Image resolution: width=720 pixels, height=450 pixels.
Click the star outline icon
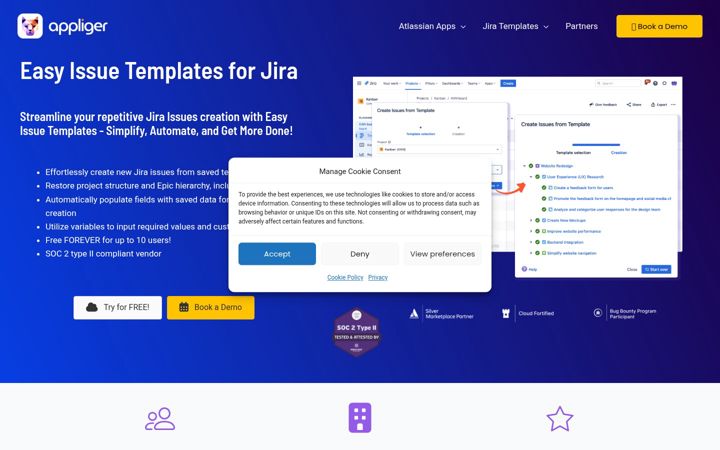pyautogui.click(x=560, y=419)
